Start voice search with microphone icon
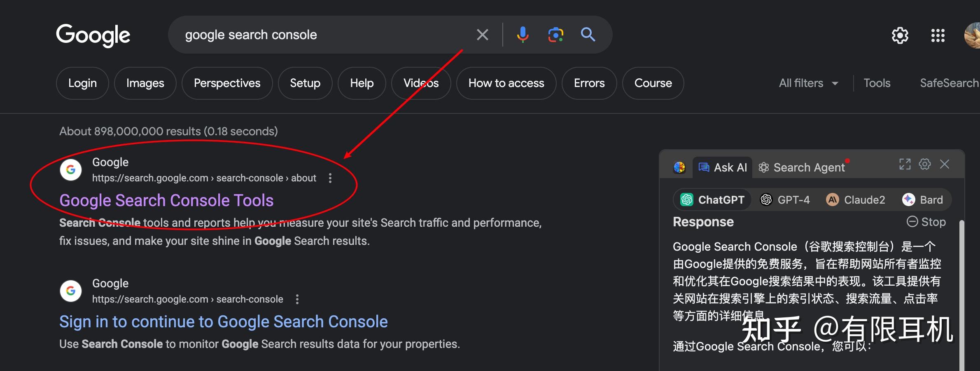Viewport: 980px width, 371px height. (523, 35)
